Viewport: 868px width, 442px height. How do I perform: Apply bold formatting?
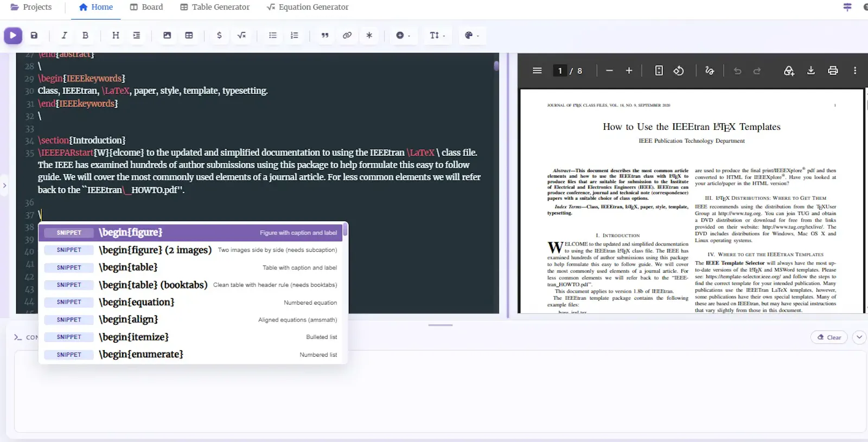click(x=85, y=35)
